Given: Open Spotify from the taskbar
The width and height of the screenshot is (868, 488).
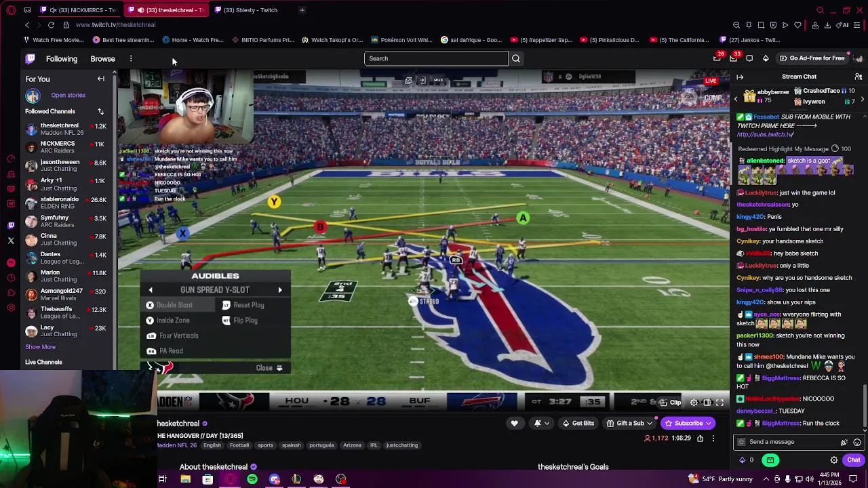Looking at the screenshot, I should [x=252, y=479].
